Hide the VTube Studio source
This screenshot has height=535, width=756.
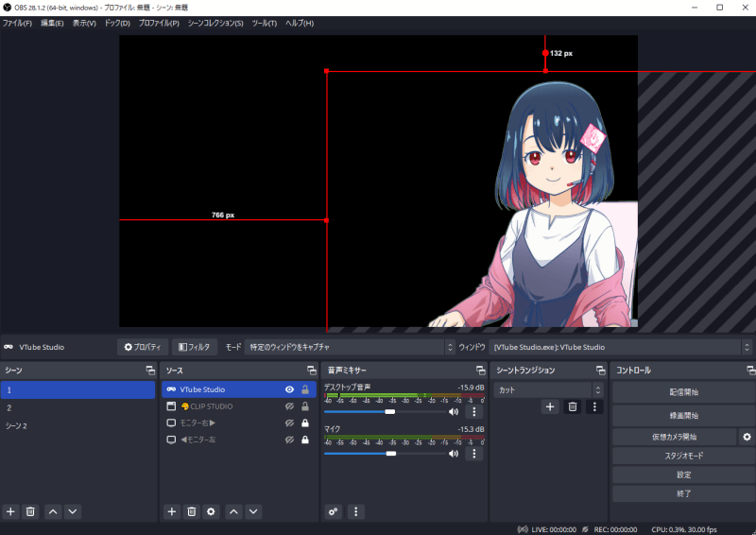tap(289, 389)
